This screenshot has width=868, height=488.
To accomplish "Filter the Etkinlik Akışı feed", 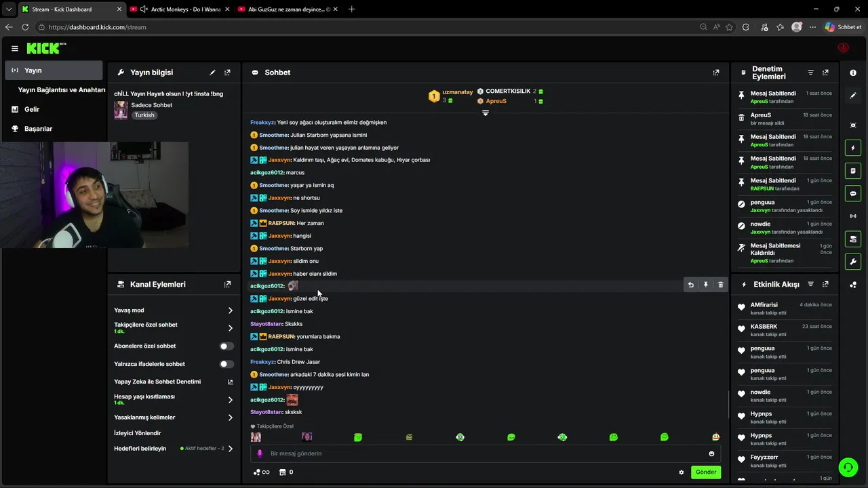I will pos(810,285).
